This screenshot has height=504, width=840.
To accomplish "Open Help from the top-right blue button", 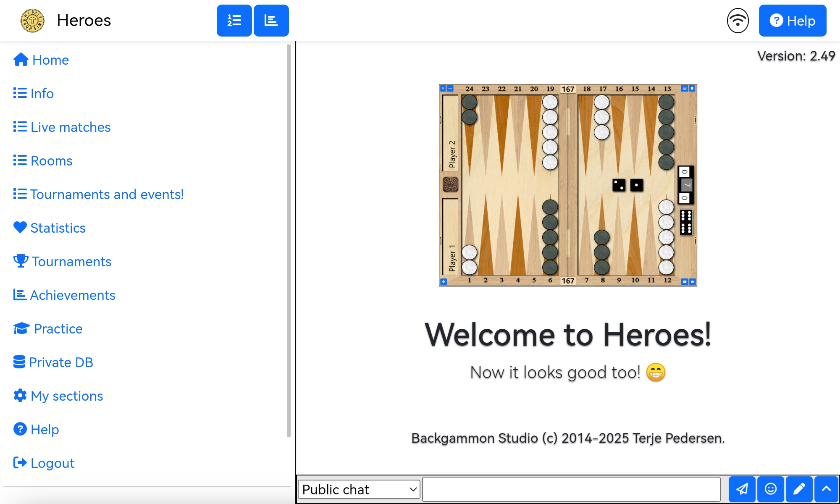I will click(x=793, y=21).
